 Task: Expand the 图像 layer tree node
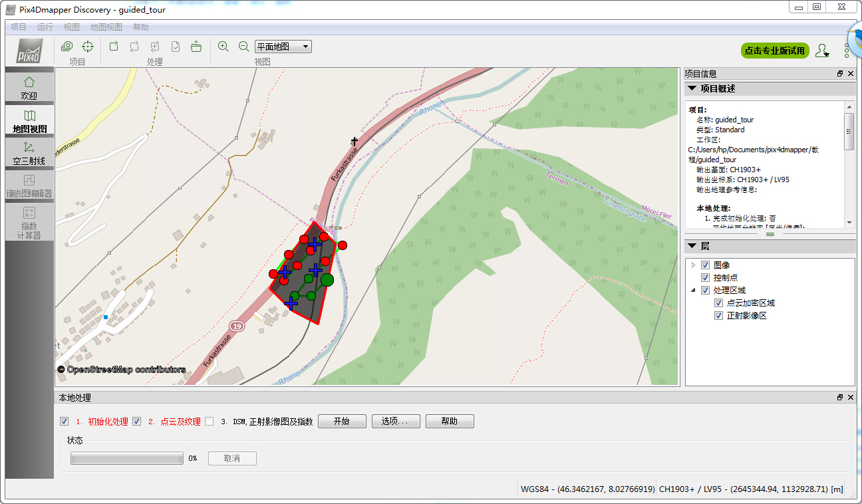pyautogui.click(x=694, y=265)
